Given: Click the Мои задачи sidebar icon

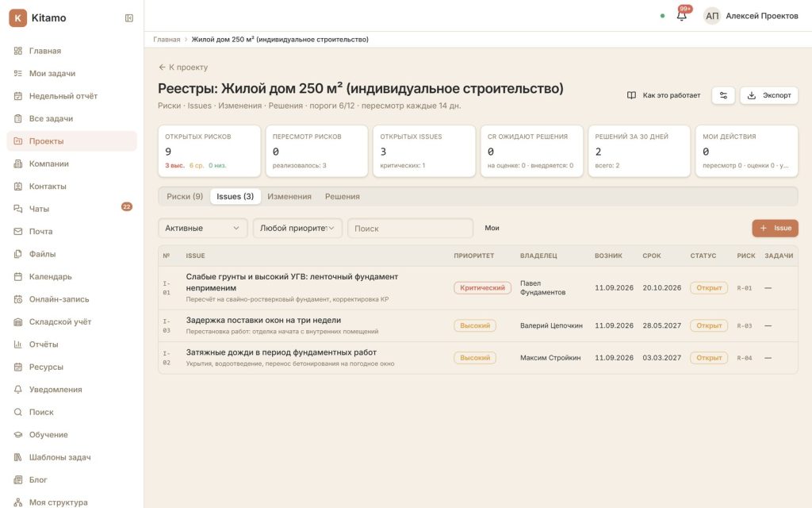Looking at the screenshot, I should [18, 74].
